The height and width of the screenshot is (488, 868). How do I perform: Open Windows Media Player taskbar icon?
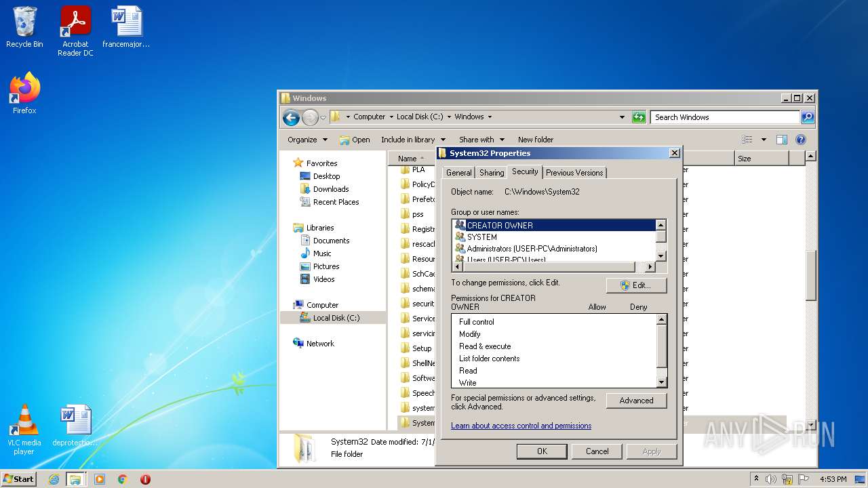(x=100, y=479)
